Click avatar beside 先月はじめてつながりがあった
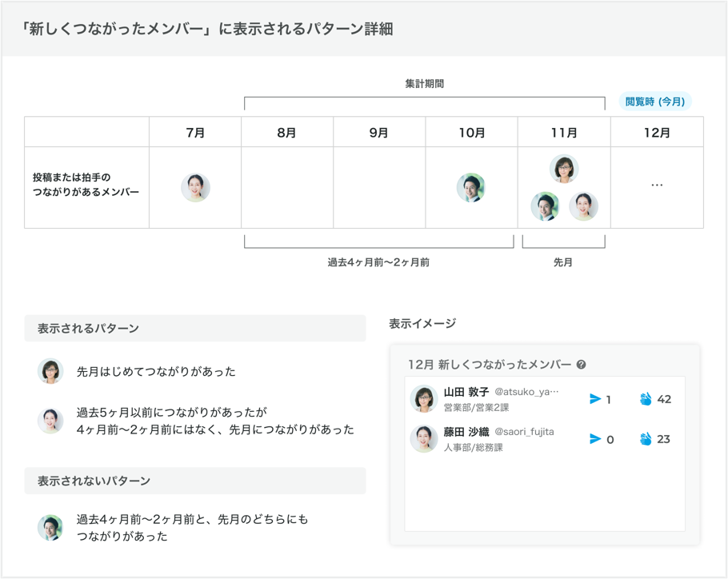Viewport: 728px width, 579px height. [x=50, y=371]
